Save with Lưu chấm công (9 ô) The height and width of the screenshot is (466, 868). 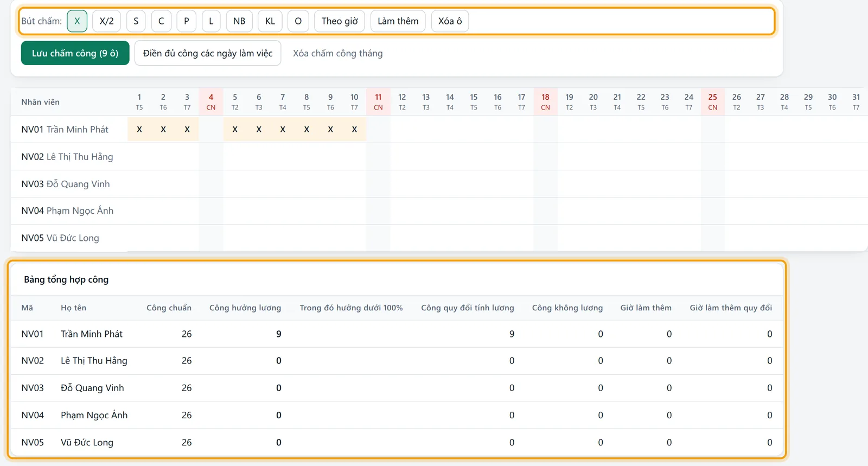[x=75, y=53]
